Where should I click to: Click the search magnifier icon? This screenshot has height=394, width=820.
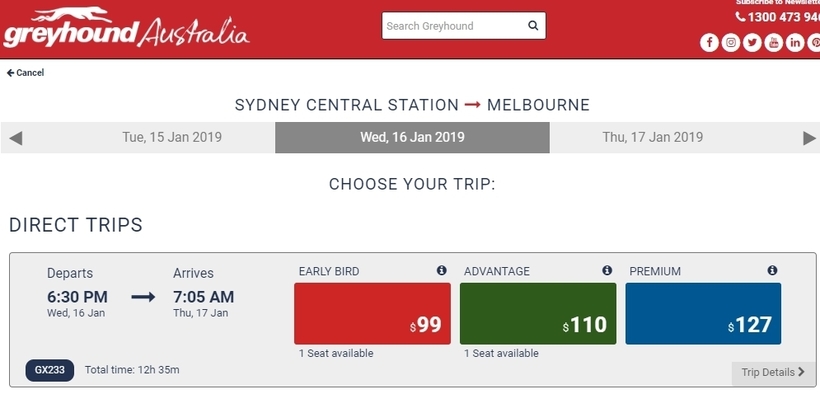[x=533, y=26]
